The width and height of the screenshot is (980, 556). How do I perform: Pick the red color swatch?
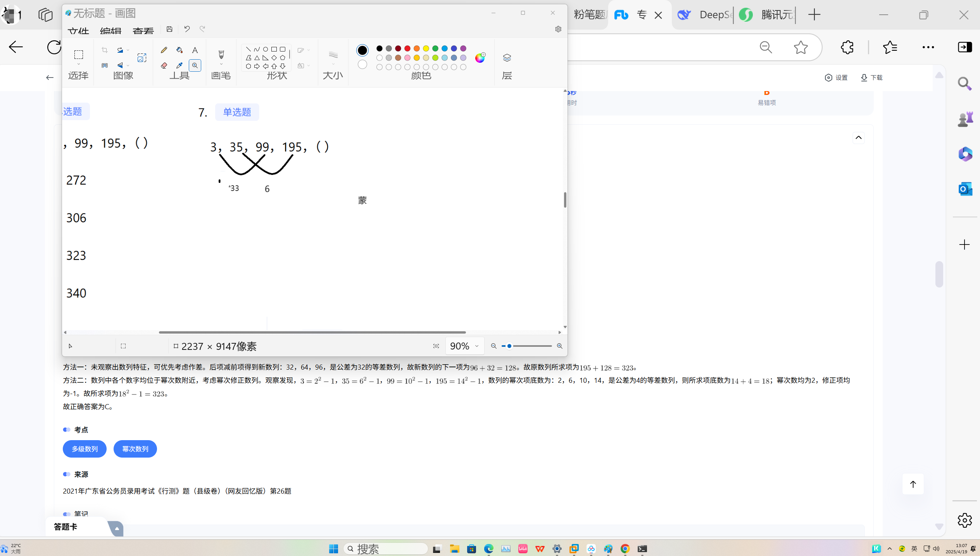click(407, 48)
